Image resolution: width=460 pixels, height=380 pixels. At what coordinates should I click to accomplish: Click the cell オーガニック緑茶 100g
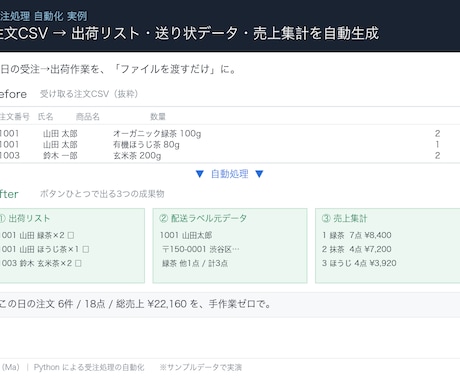[157, 134]
